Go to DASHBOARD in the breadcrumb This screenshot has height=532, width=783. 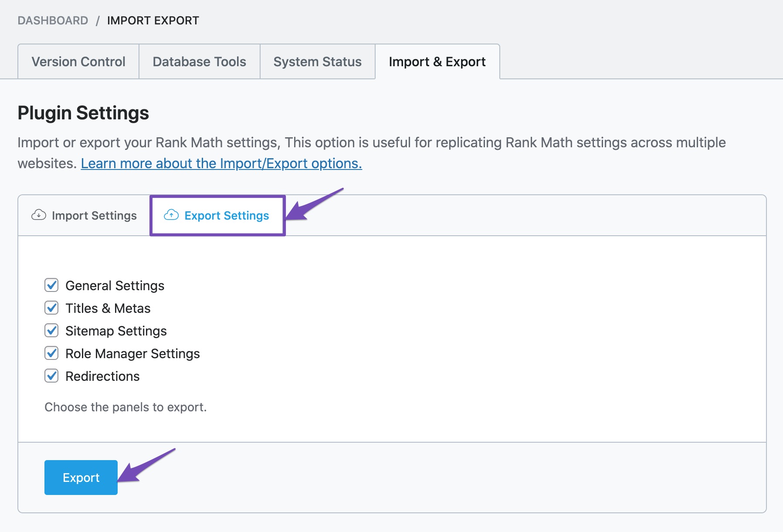coord(53,20)
